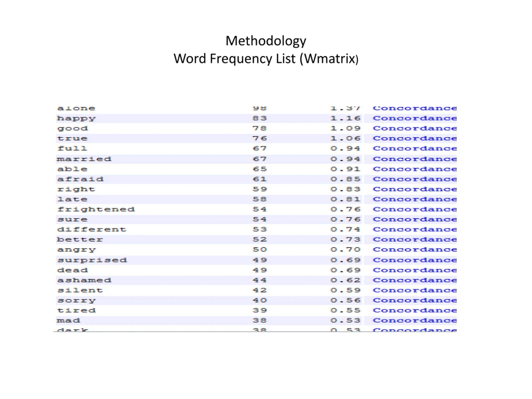Select the word 'able' in the list
This screenshot has height=399, width=532.
click(x=72, y=169)
